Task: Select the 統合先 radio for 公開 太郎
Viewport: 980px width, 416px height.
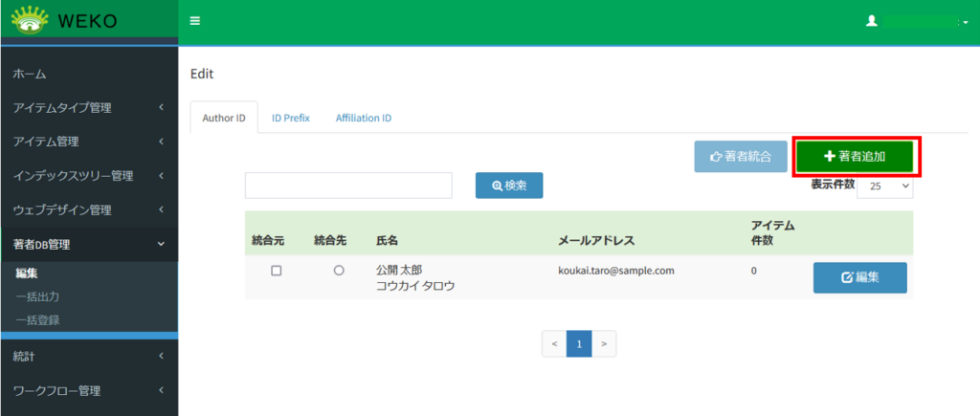Action: 339,271
